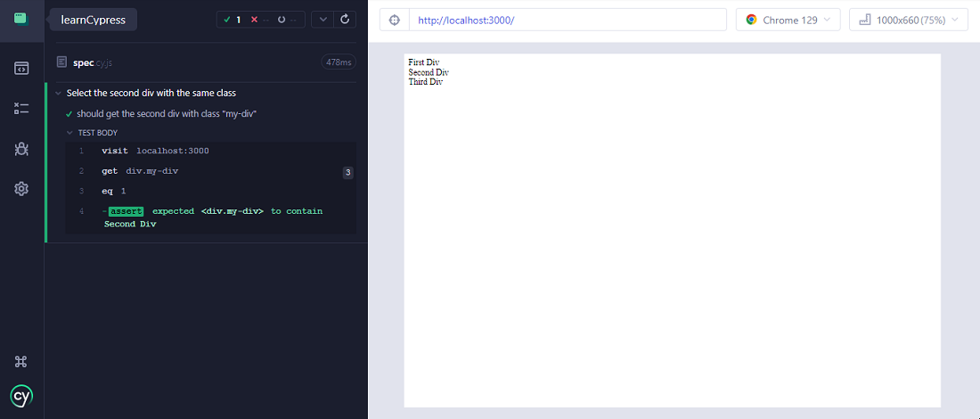This screenshot has height=419, width=980.
Task: Click the test 'should get the second div'
Action: pyautogui.click(x=167, y=114)
